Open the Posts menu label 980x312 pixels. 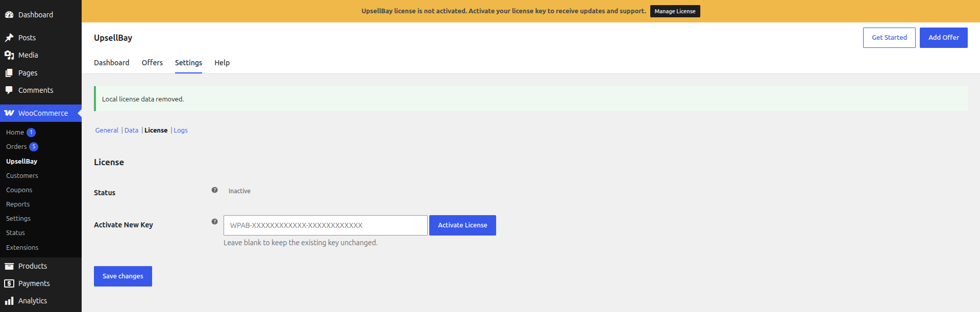(27, 38)
